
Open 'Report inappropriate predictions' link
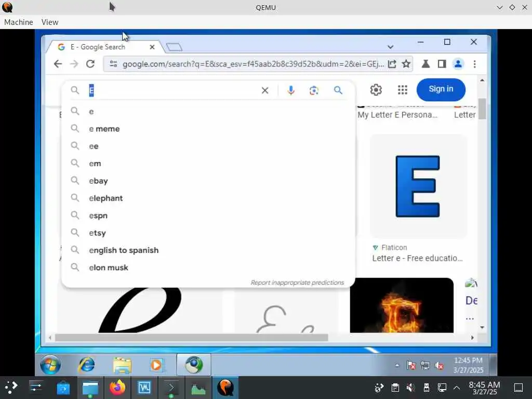[x=297, y=282]
